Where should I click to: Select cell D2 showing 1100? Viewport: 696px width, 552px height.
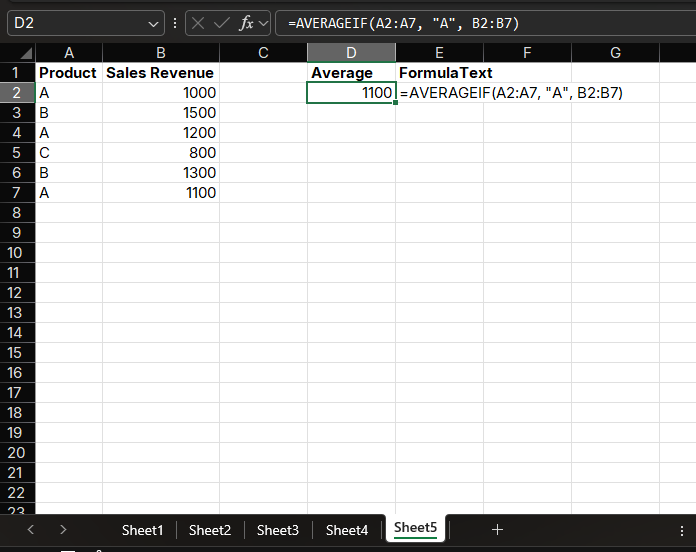point(351,93)
